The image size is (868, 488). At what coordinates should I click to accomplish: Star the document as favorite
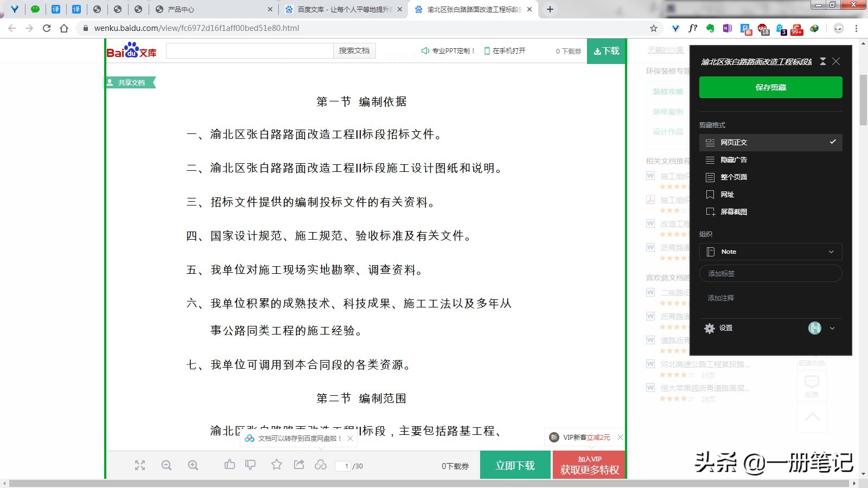point(277,465)
